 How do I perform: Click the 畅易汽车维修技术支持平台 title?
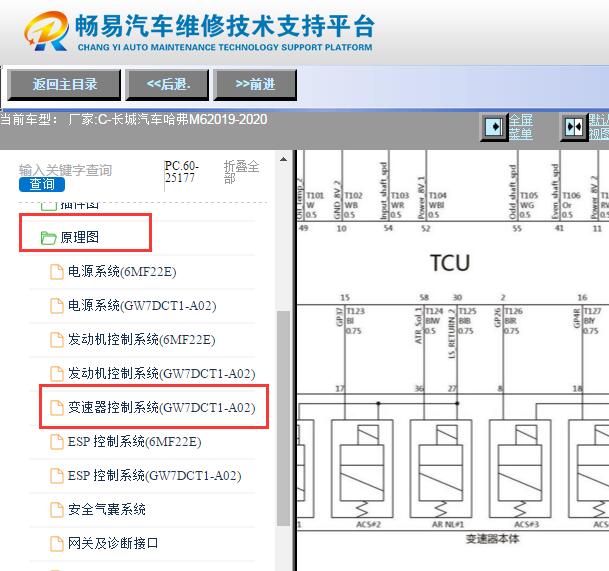click(x=224, y=26)
